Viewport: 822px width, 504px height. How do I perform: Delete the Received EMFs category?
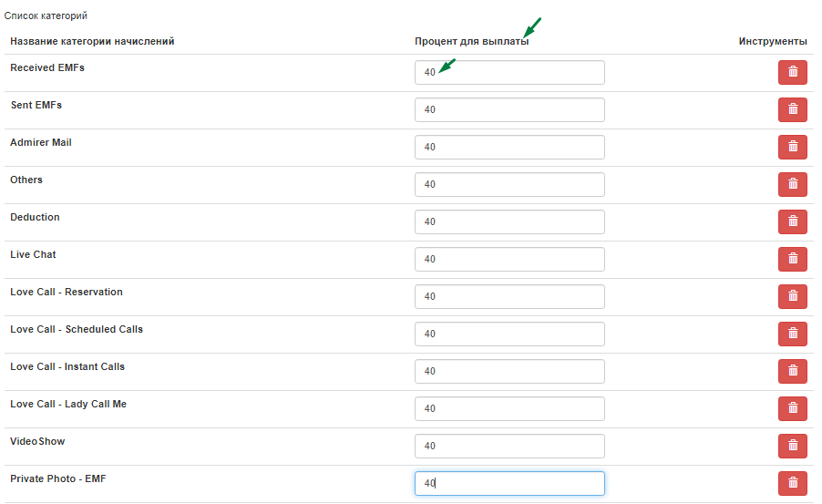[x=792, y=72]
